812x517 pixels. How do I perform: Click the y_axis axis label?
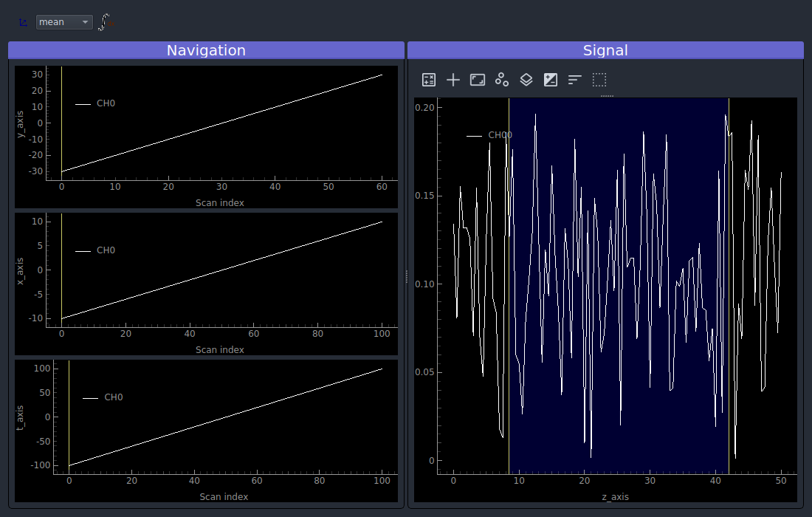(x=20, y=124)
